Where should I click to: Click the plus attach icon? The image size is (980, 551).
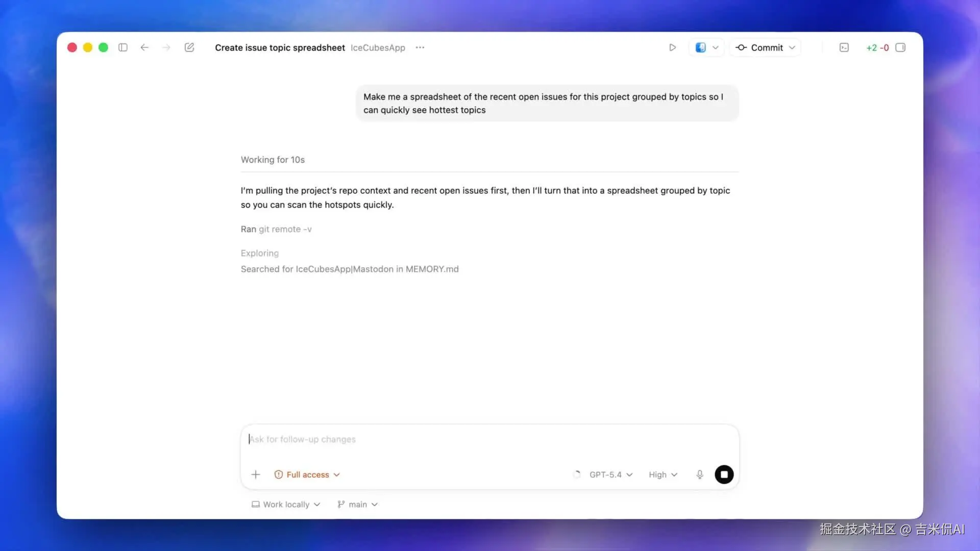click(x=256, y=474)
